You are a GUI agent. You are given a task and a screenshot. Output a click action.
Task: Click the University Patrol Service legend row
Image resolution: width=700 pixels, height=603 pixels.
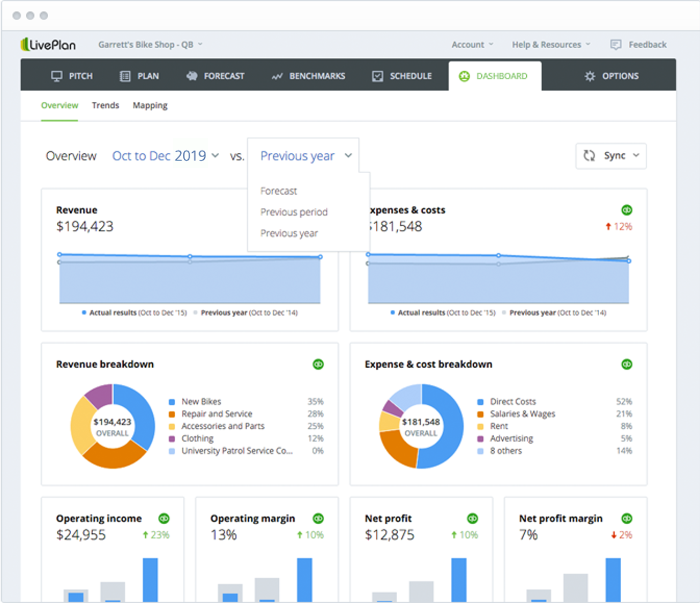(246, 451)
